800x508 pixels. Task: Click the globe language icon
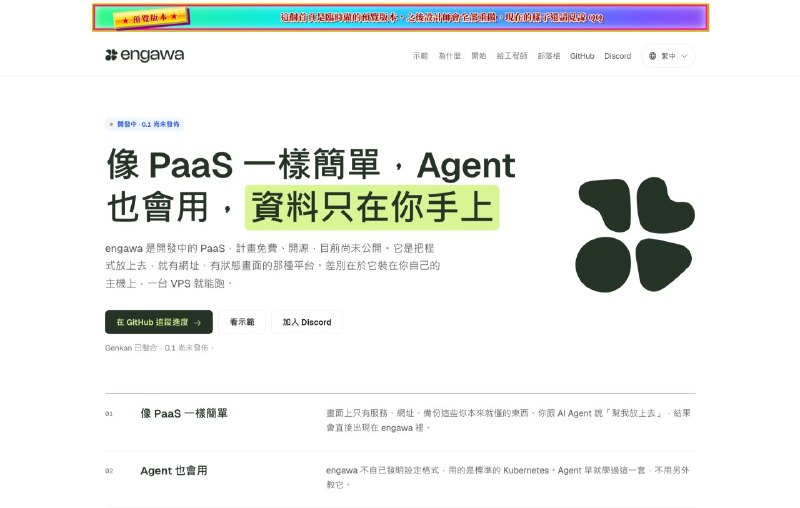pos(652,56)
